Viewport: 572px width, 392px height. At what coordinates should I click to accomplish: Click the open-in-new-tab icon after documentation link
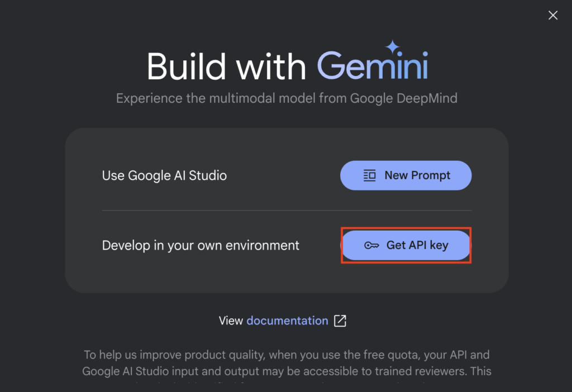[x=341, y=321]
